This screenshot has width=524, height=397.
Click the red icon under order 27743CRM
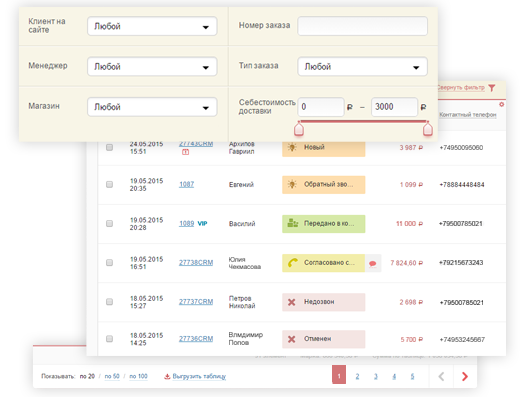(185, 152)
